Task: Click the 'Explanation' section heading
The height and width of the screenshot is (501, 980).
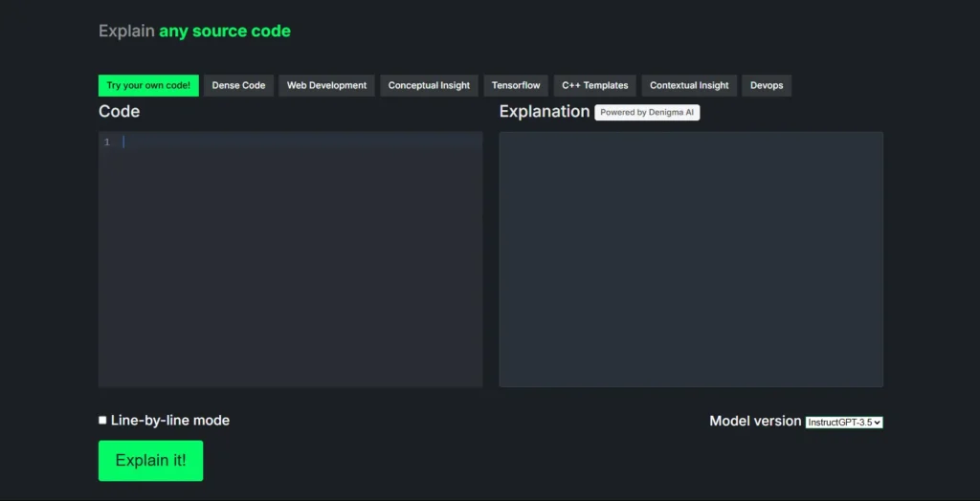Action: (x=545, y=111)
